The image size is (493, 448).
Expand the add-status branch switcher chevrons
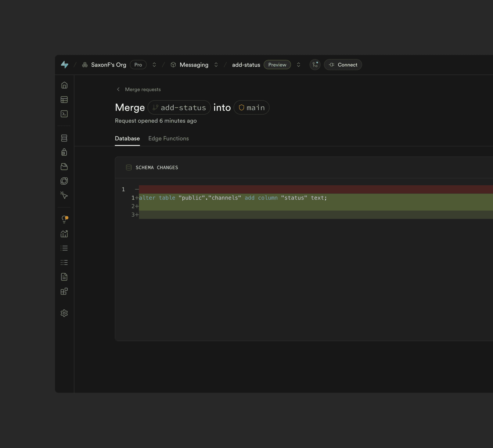[299, 65]
